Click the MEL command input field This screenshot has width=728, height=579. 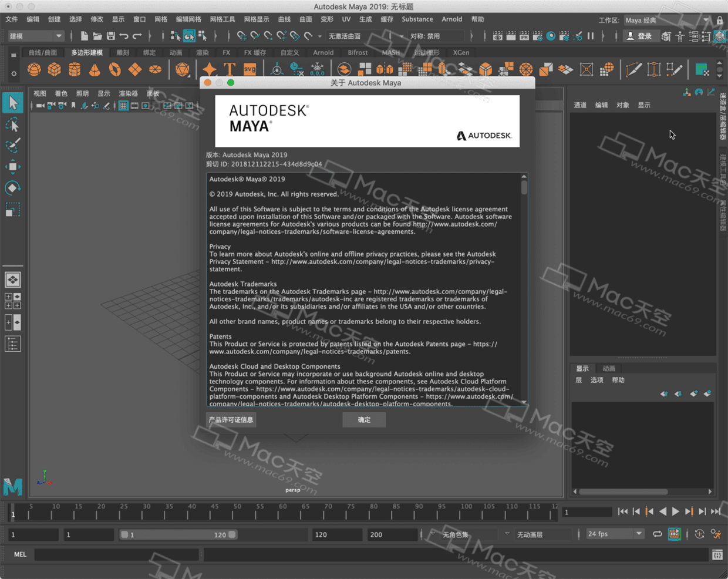click(x=116, y=555)
